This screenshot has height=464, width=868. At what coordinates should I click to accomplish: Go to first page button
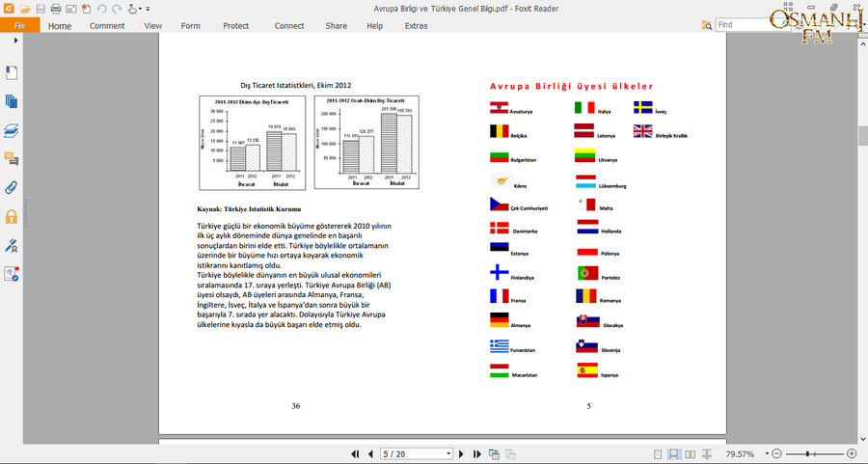pos(355,454)
